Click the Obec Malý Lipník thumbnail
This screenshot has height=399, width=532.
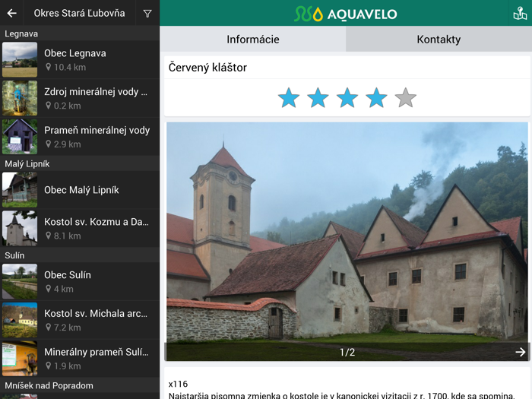coord(20,190)
